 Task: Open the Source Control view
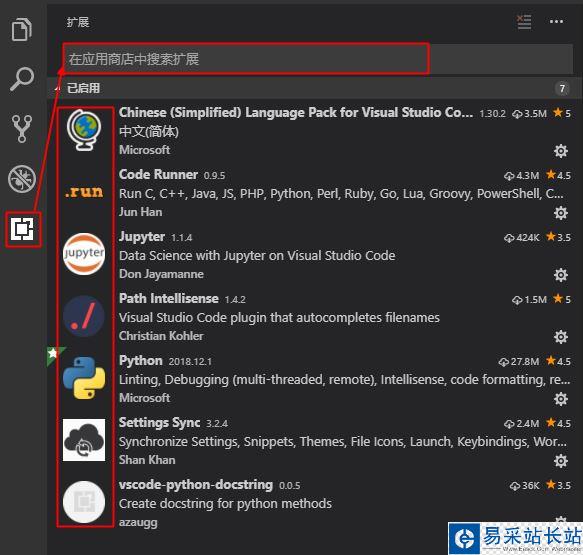[22, 129]
